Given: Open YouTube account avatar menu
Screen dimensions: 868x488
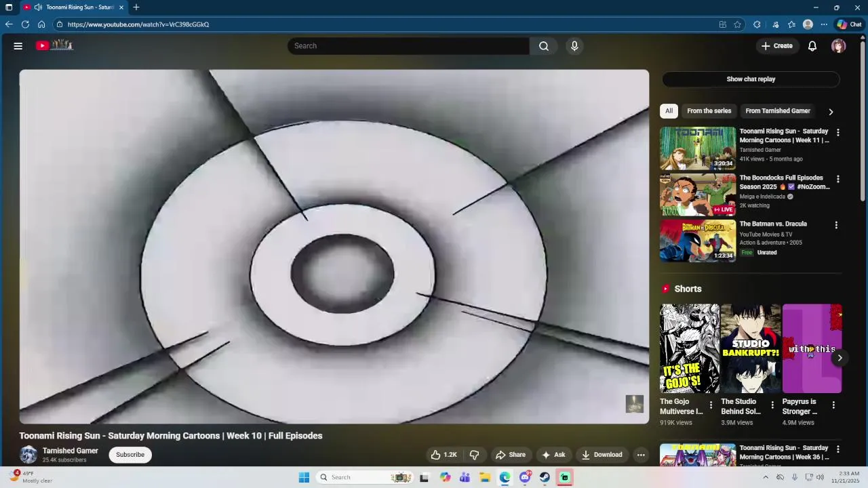Looking at the screenshot, I should pos(839,46).
